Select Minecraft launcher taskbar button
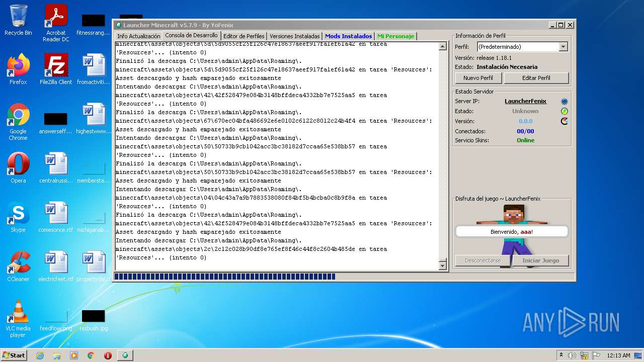This screenshot has height=362, width=644. (125, 355)
